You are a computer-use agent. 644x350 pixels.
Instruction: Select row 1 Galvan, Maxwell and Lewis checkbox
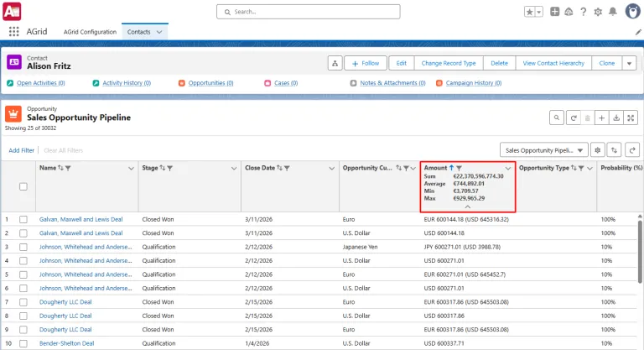click(x=23, y=220)
